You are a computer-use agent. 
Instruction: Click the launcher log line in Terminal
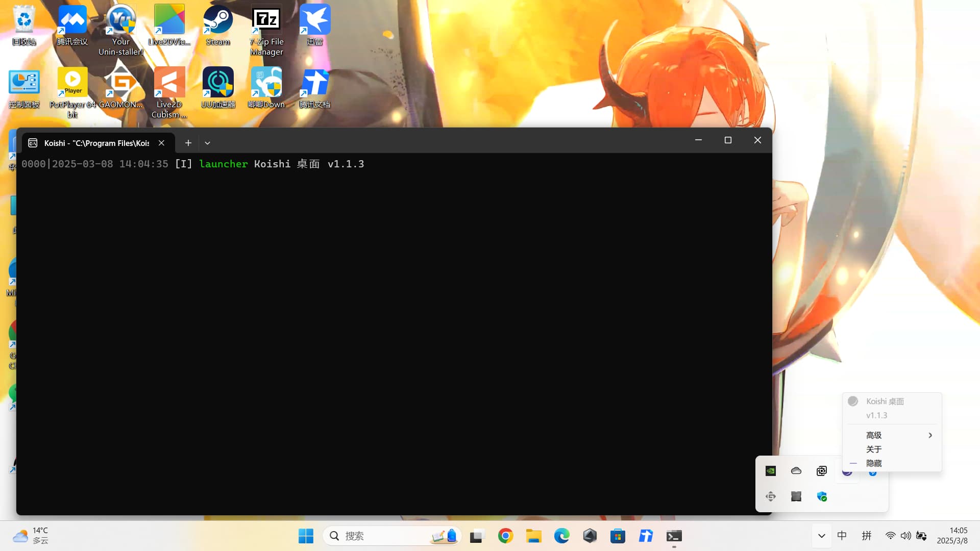pos(192,164)
